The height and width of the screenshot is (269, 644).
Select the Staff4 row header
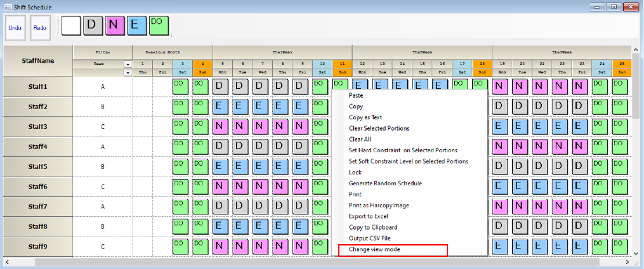[38, 147]
